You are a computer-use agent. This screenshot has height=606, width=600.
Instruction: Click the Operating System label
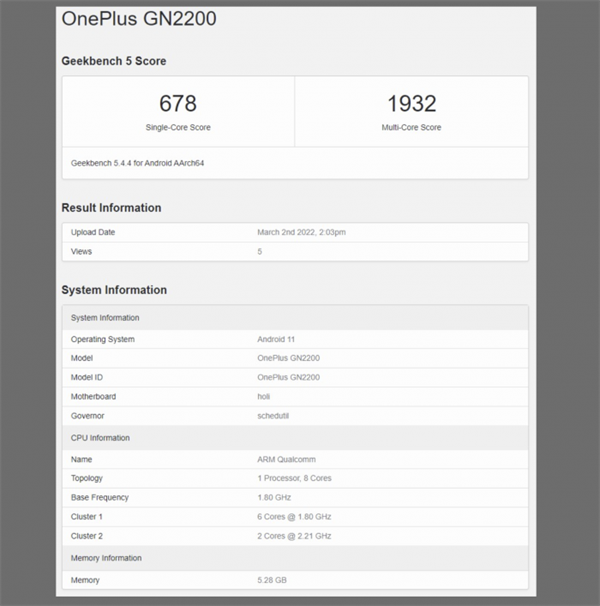click(x=102, y=339)
